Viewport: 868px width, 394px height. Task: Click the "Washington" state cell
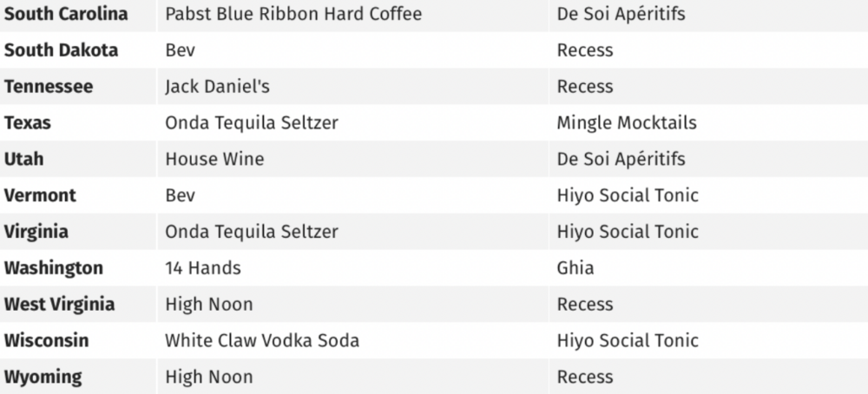pos(54,268)
